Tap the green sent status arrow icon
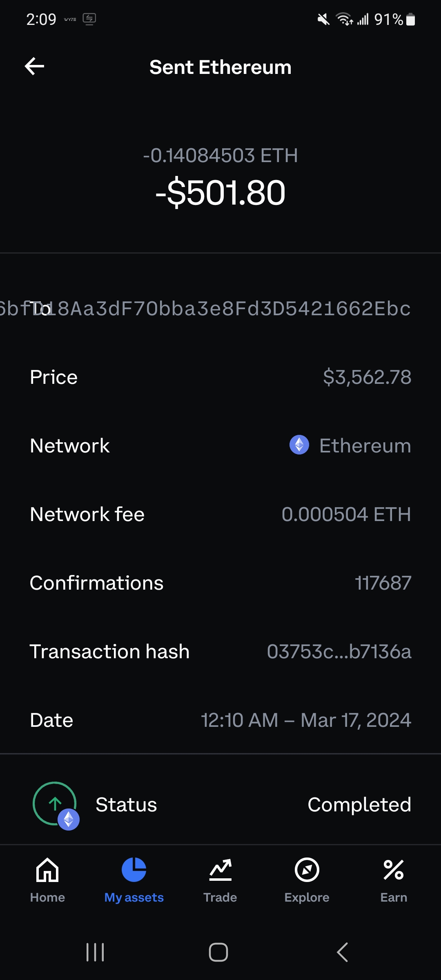The height and width of the screenshot is (980, 441). point(55,803)
